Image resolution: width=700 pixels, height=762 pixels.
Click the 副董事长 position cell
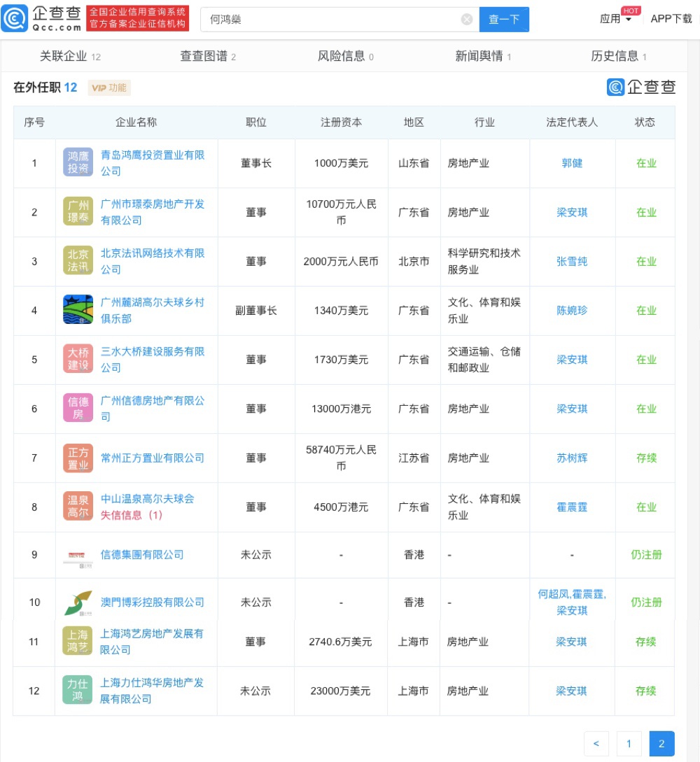point(256,311)
